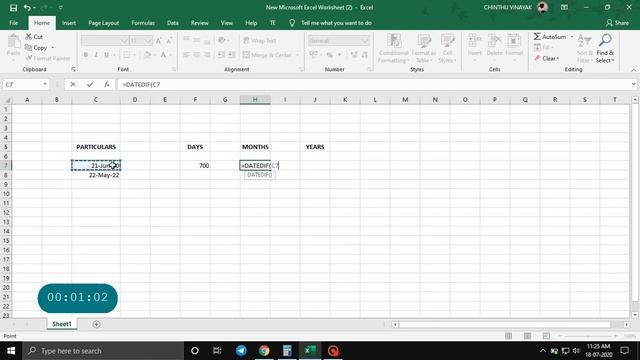Click the Cut scissors icon
The width and height of the screenshot is (640, 360).
pyautogui.click(x=29, y=37)
